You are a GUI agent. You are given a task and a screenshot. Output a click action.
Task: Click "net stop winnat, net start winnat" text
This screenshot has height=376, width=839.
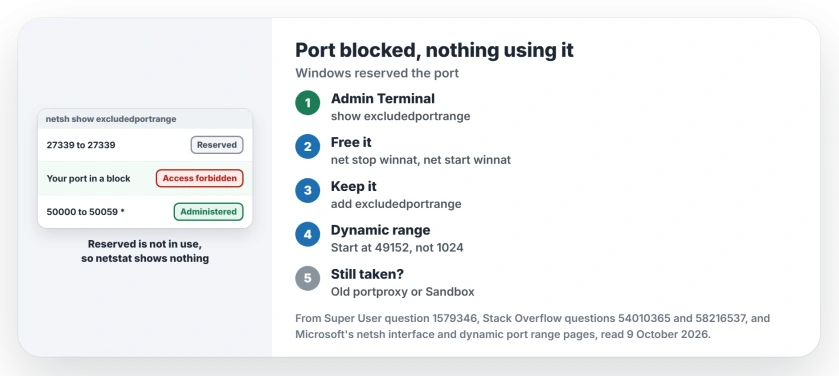[421, 160]
